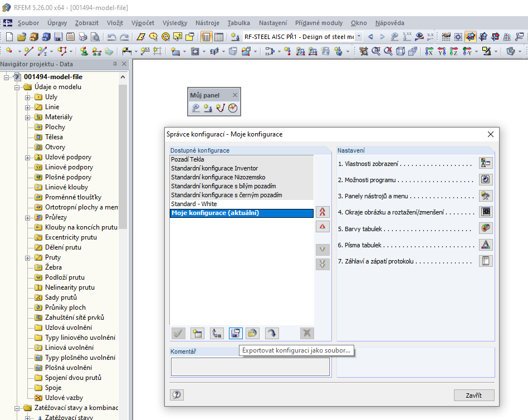Viewport: 528px width, 420px height.
Task: Click the rename configuration icon
Action: point(217,334)
